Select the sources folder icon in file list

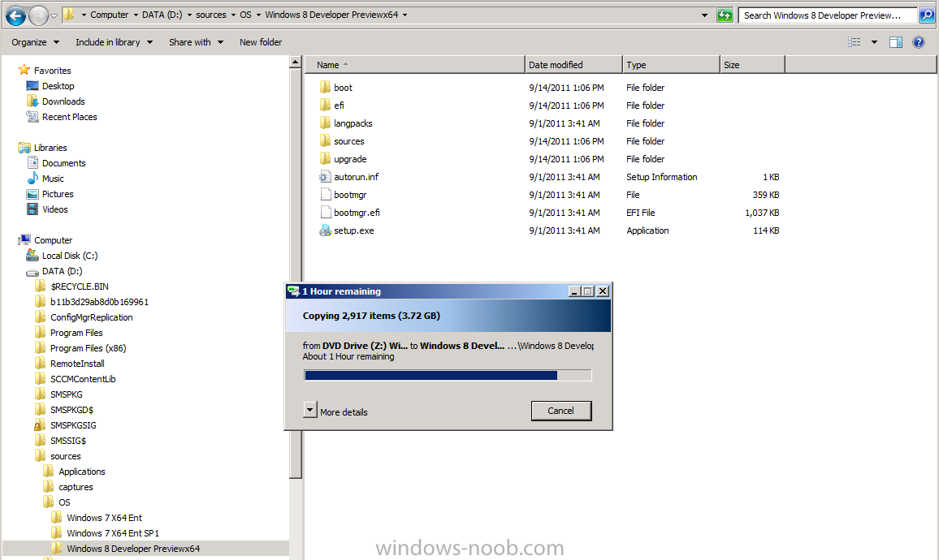click(x=325, y=141)
